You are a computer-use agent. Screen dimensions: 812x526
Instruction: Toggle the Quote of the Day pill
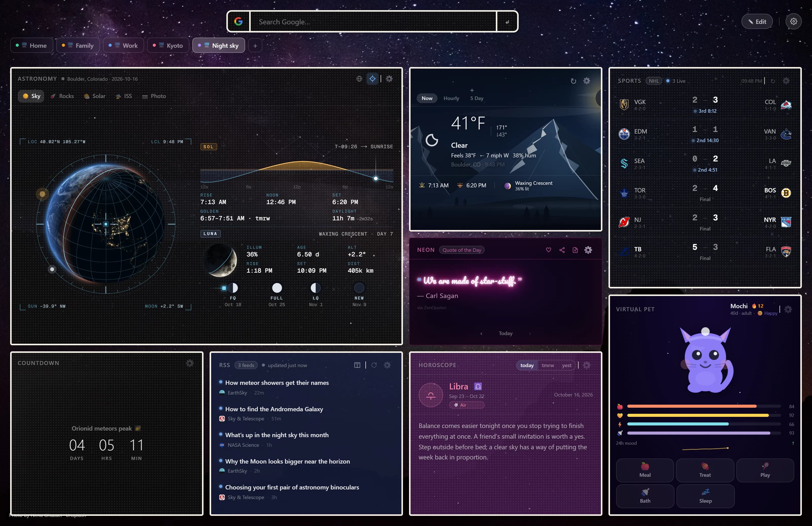[462, 250]
